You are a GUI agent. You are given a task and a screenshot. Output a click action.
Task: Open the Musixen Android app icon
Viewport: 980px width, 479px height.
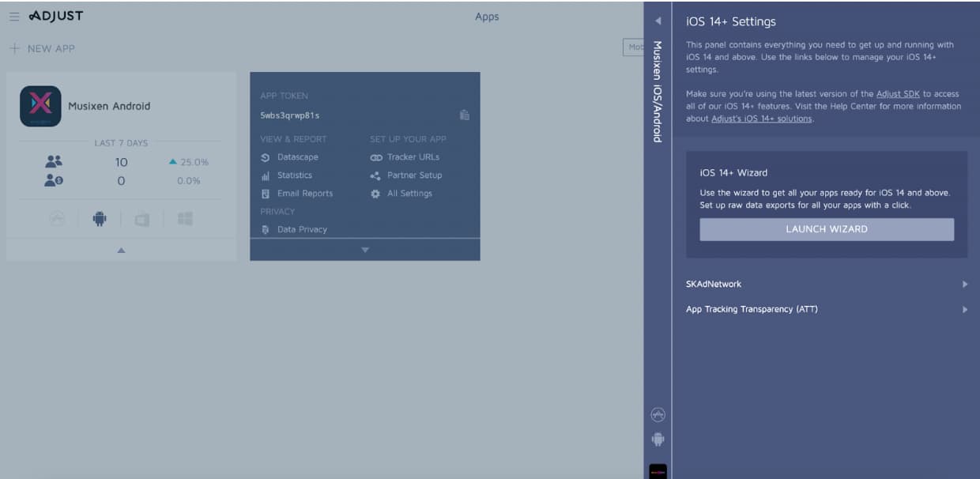pos(40,106)
